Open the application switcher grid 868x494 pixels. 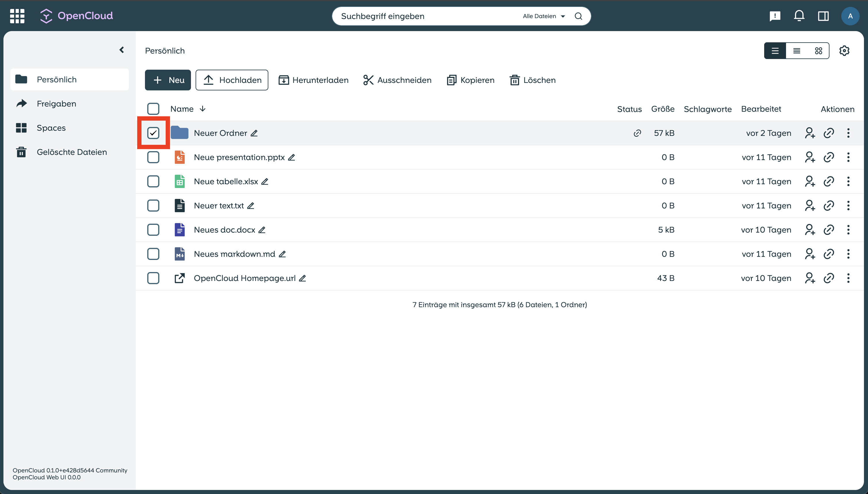click(x=17, y=16)
